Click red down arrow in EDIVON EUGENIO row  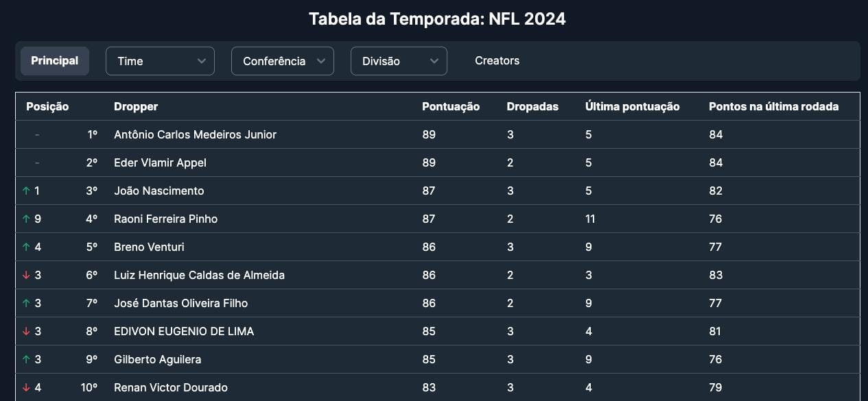click(26, 332)
